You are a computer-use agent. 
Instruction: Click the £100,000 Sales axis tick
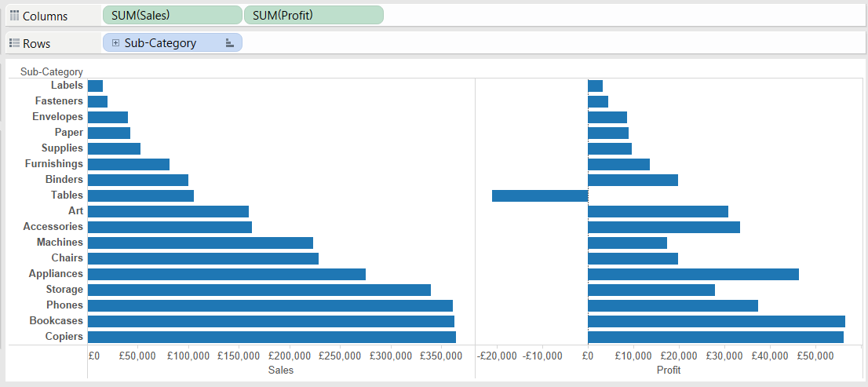tap(189, 356)
